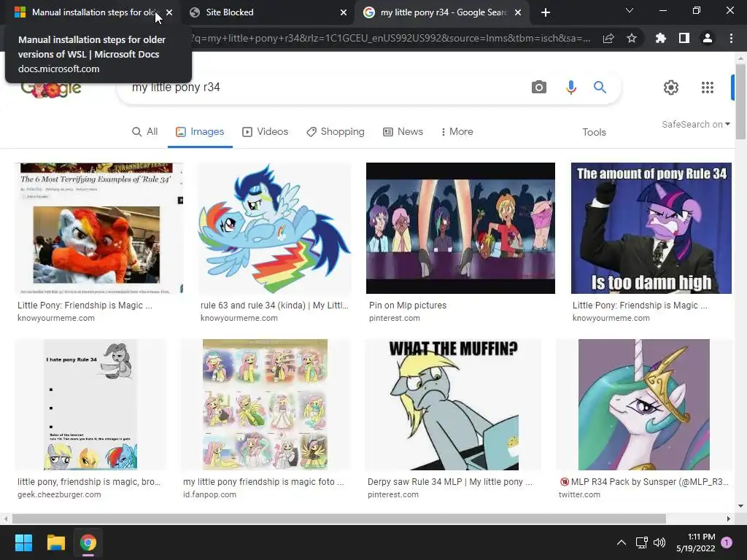Image resolution: width=747 pixels, height=560 pixels.
Task: Open 'my little pony friendship is magic foto' link
Action: [263, 481]
